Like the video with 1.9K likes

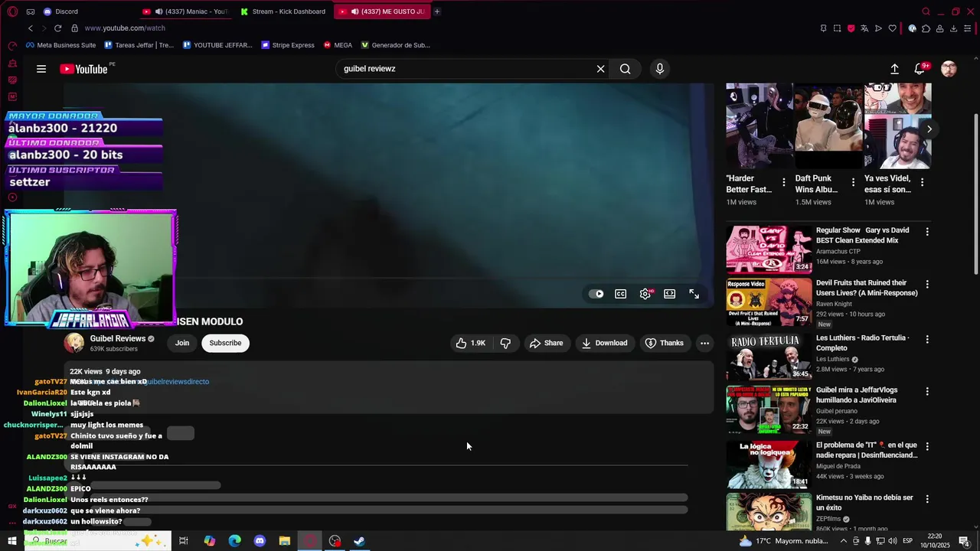[x=470, y=343]
